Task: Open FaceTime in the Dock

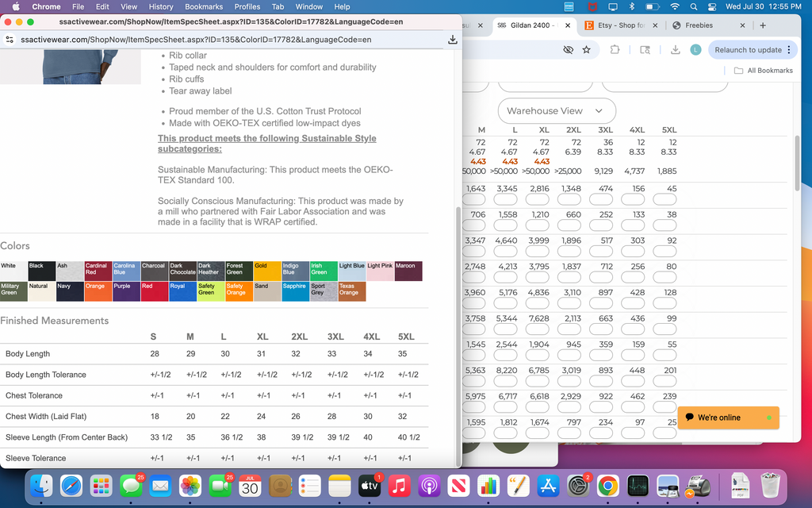Action: click(220, 487)
